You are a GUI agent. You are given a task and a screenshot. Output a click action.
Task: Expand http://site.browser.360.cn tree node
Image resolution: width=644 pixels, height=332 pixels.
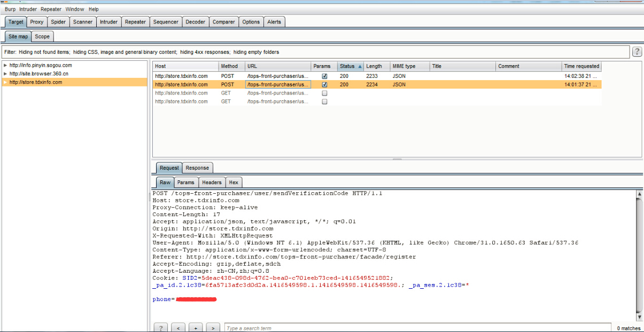click(x=5, y=74)
